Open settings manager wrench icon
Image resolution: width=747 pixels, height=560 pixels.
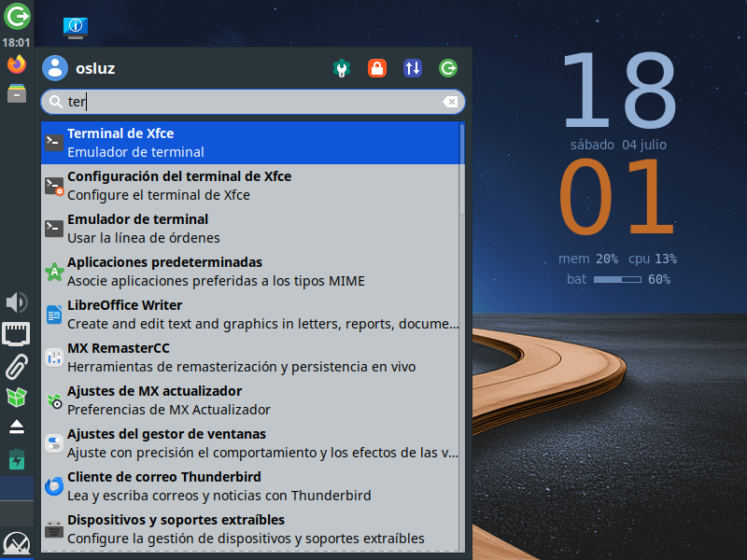(342, 68)
